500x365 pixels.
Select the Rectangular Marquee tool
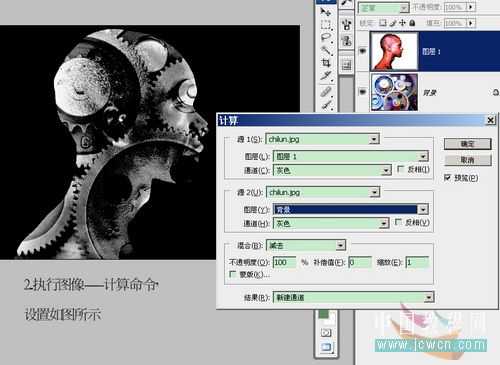(326, 25)
